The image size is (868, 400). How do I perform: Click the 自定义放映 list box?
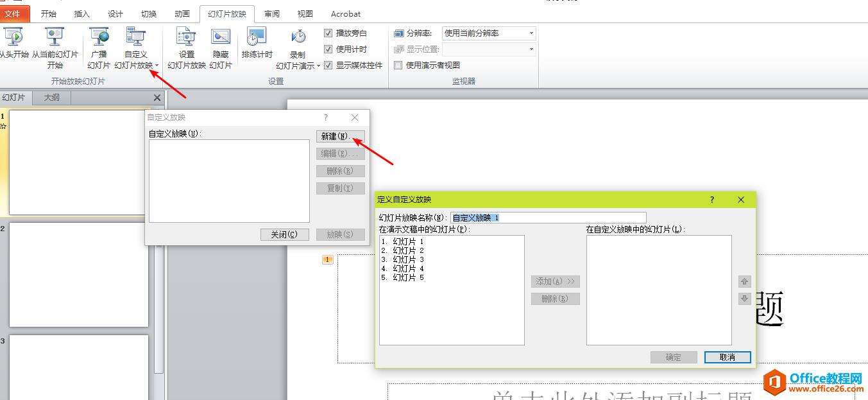pyautogui.click(x=229, y=181)
